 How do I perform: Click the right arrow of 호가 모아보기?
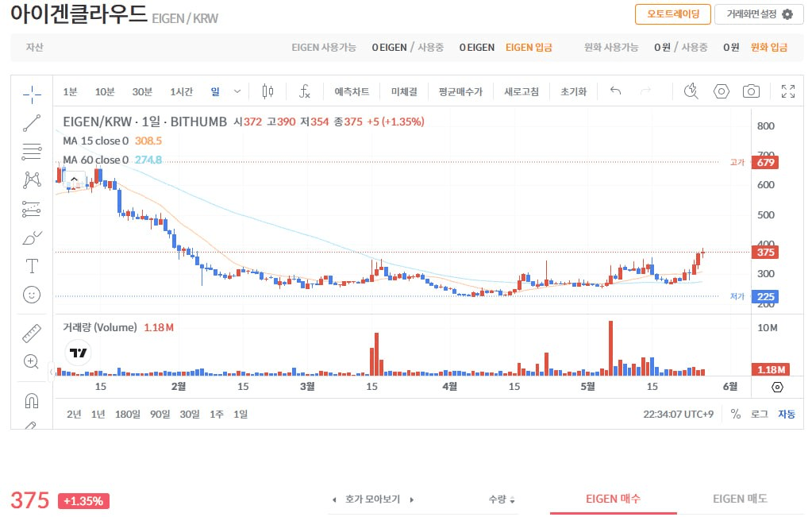coord(412,500)
